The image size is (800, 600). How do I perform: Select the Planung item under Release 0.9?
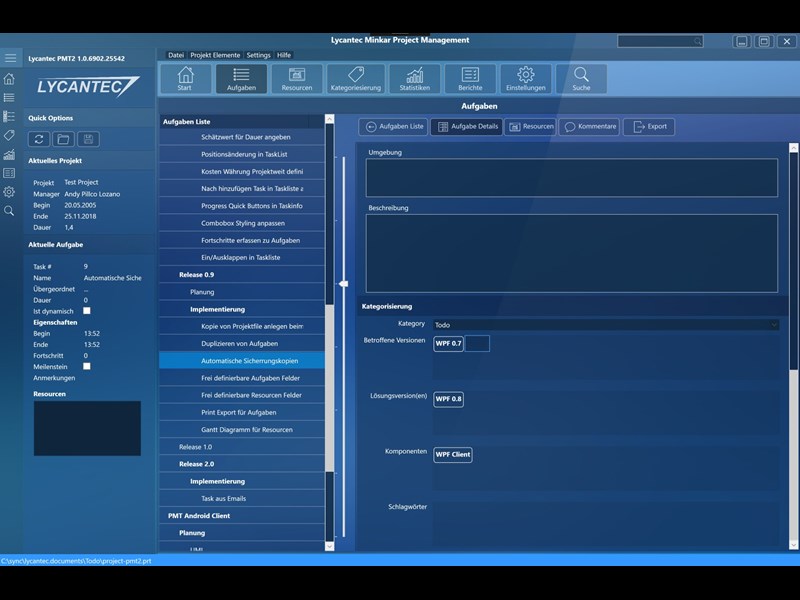[x=242, y=292]
